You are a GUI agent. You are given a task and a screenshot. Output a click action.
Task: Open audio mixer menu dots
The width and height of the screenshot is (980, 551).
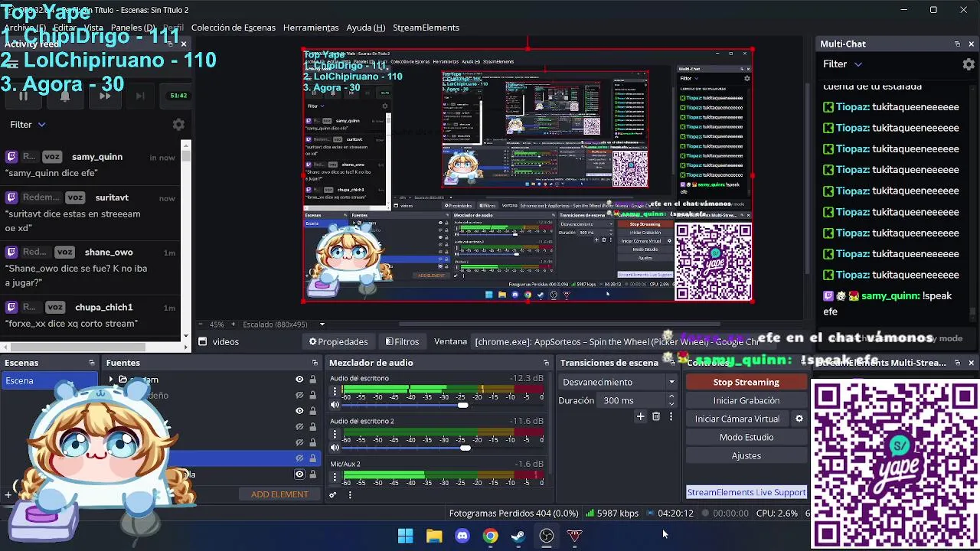click(350, 494)
